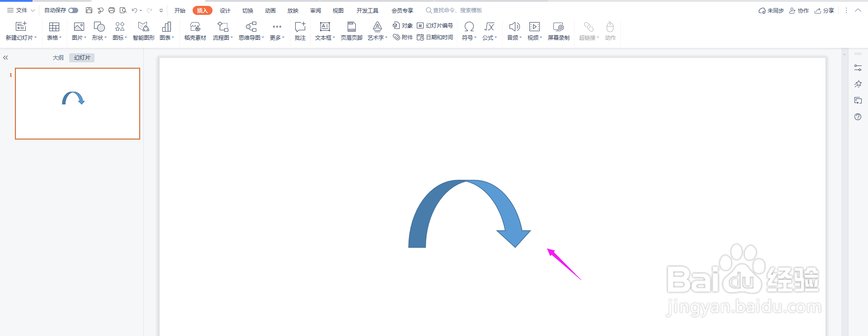868x336 pixels.
Task: Toggle the AutoSave (自动保存) switch
Action: 73,10
